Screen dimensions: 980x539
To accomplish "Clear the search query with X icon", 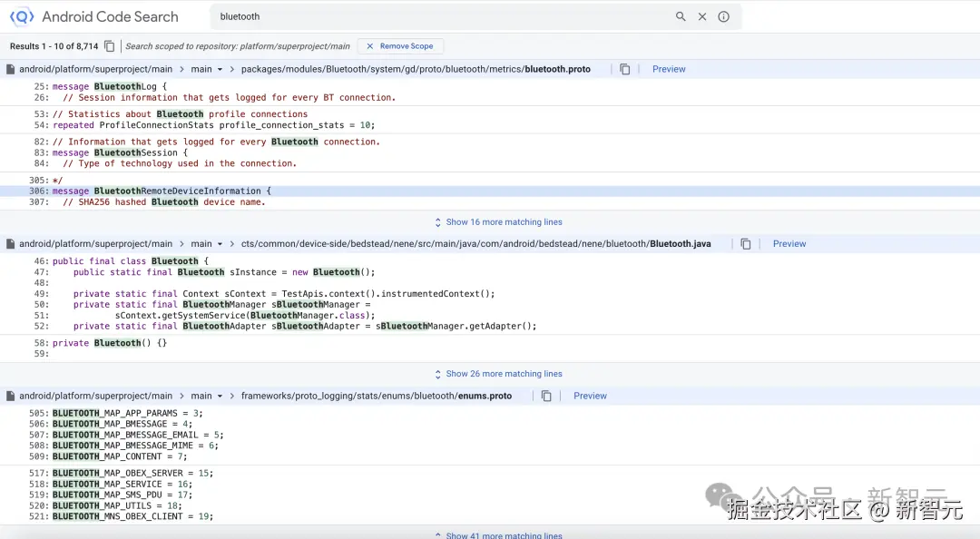I will point(701,17).
